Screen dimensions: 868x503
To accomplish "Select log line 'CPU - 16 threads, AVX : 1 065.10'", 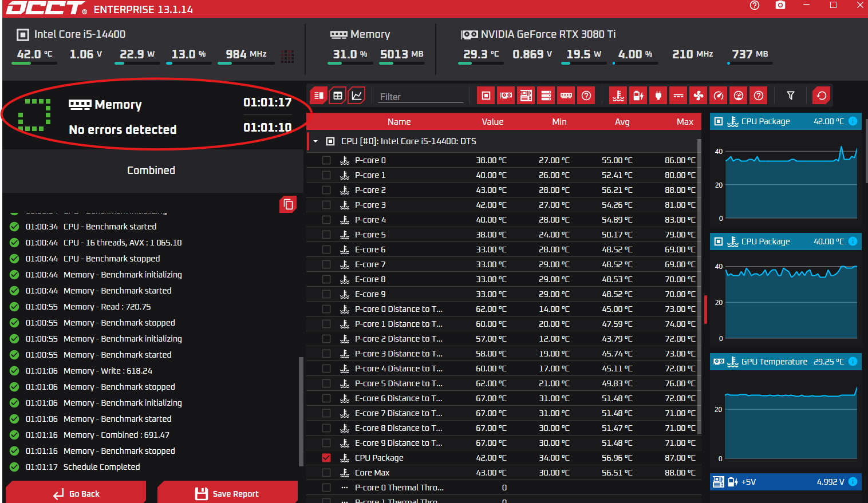I will click(x=123, y=243).
